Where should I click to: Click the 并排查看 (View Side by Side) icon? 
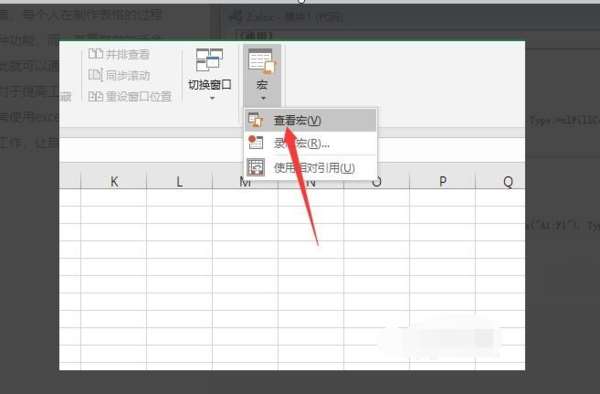coord(95,54)
